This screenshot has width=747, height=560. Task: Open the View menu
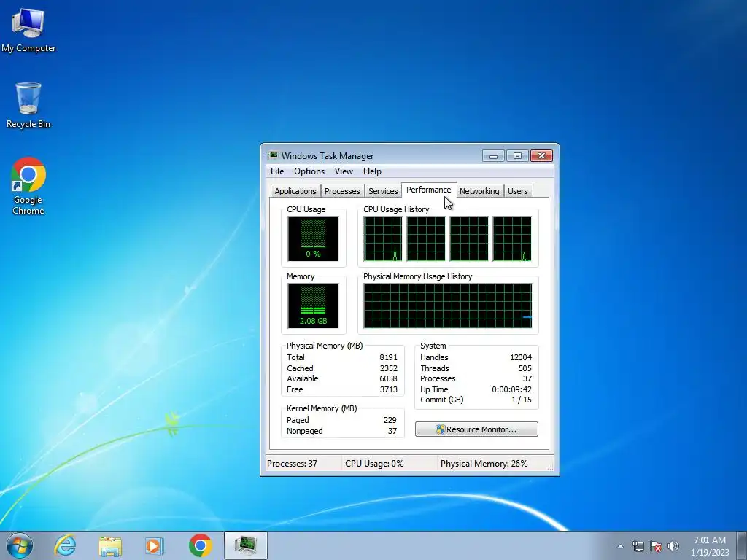click(x=344, y=171)
